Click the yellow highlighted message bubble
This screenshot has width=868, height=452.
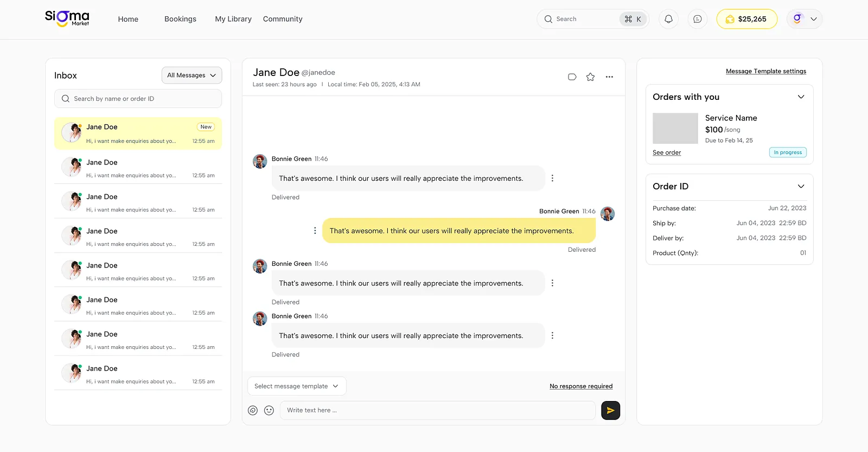(459, 231)
